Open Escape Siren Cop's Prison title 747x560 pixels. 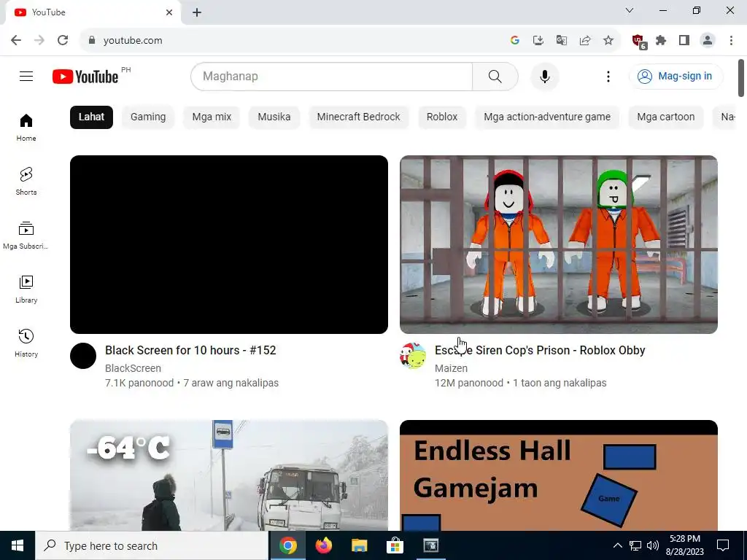tap(540, 350)
